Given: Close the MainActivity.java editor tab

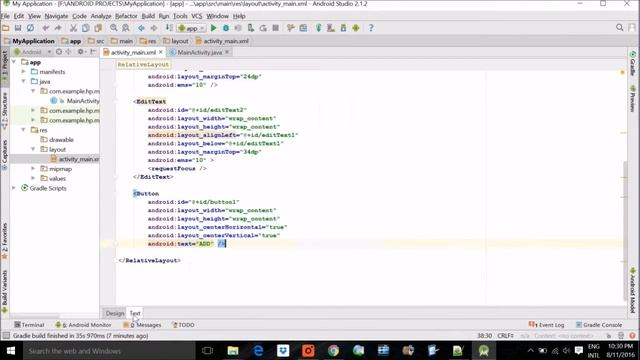Looking at the screenshot, I should [227, 52].
